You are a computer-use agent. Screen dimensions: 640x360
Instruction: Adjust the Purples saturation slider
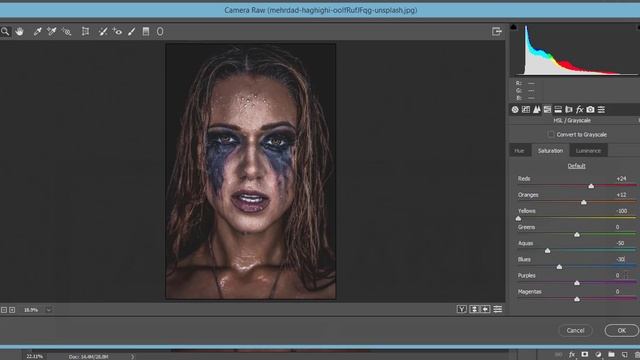point(577,283)
